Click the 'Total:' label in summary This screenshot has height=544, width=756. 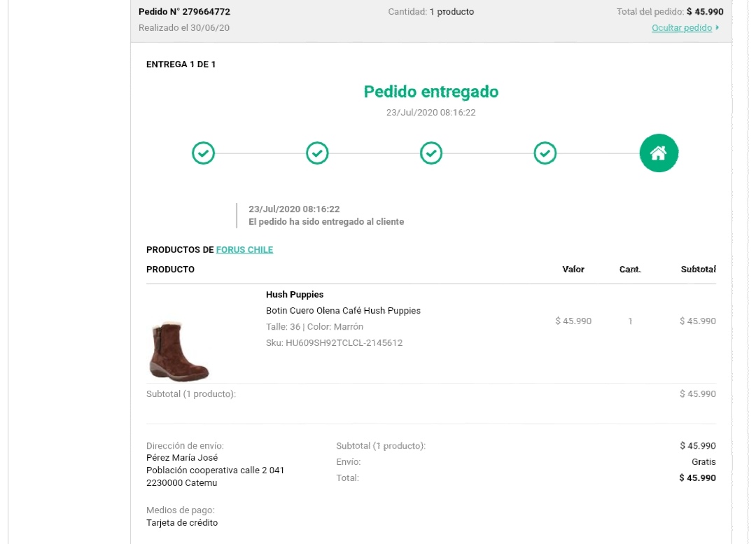point(347,478)
